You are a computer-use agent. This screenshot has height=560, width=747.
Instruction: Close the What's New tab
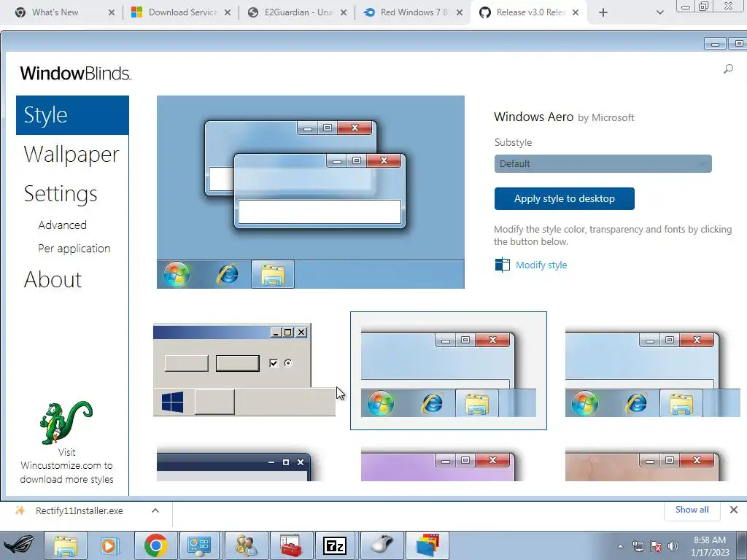112,12
